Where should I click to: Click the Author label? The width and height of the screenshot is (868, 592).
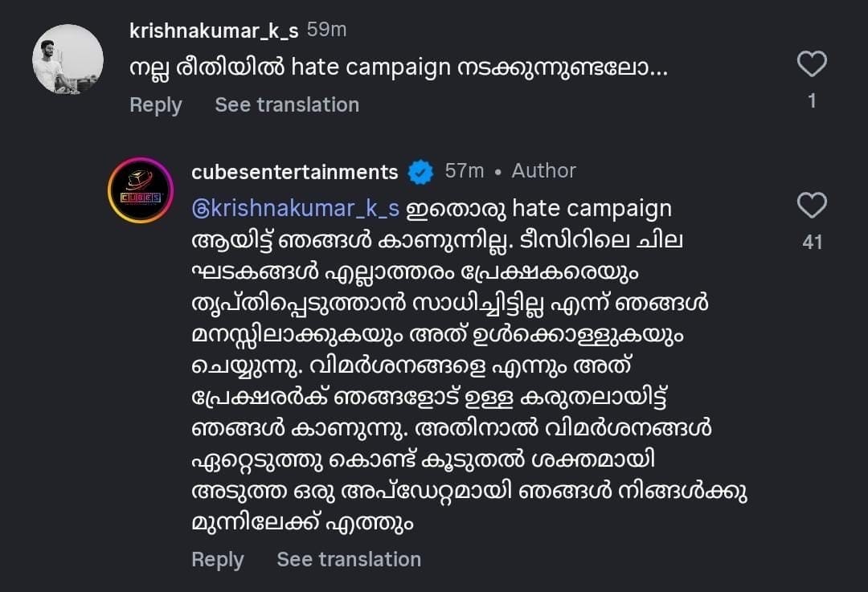tap(544, 171)
